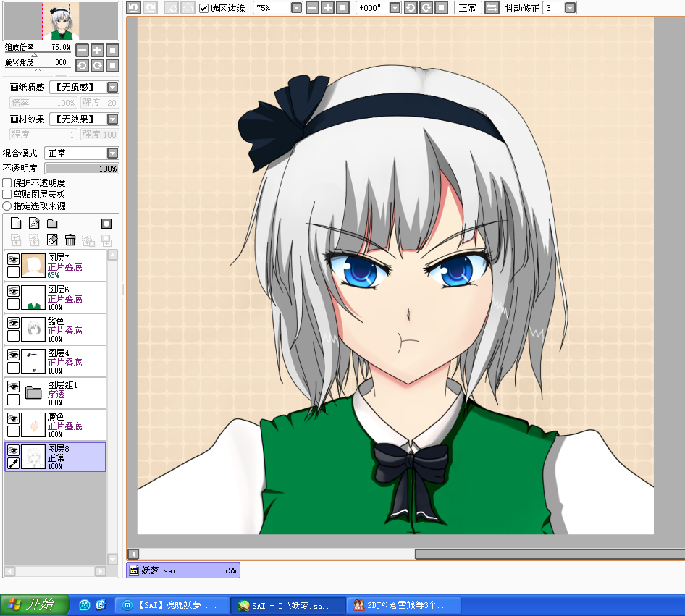Delete layer with trash can icon
The height and width of the screenshot is (616, 685).
(70, 240)
